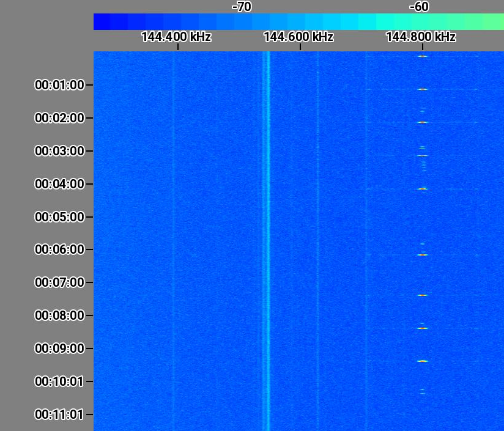Click the 00:05:00 time marker
Image resolution: width=504 pixels, height=431 pixels.
pyautogui.click(x=59, y=217)
